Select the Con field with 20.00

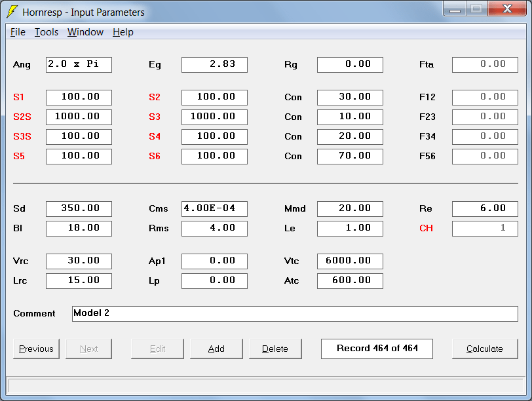click(350, 137)
